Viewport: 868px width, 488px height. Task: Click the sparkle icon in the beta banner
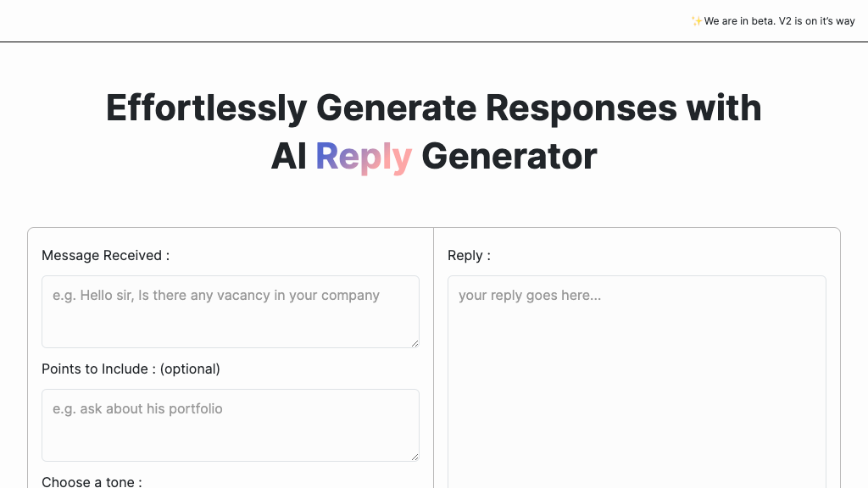(696, 20)
